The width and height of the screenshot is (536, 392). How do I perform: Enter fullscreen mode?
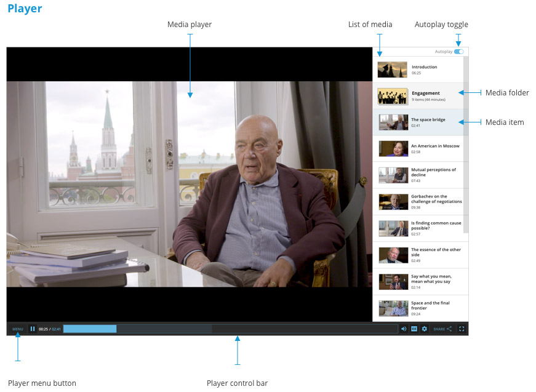coord(462,329)
